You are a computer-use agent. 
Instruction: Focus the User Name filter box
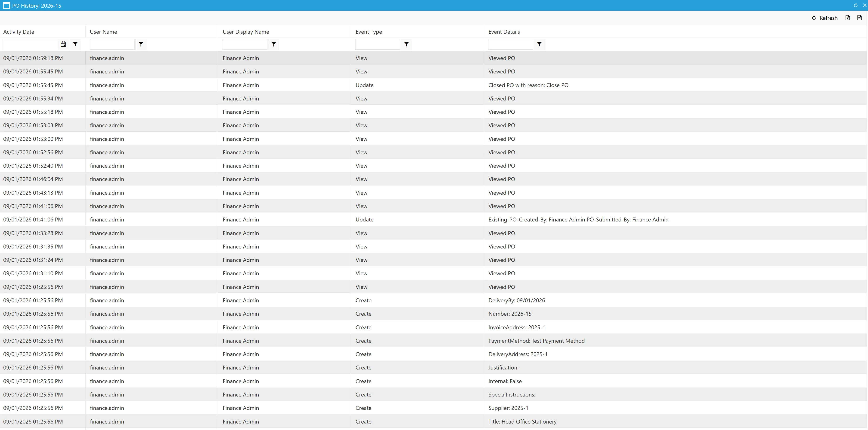pos(112,44)
